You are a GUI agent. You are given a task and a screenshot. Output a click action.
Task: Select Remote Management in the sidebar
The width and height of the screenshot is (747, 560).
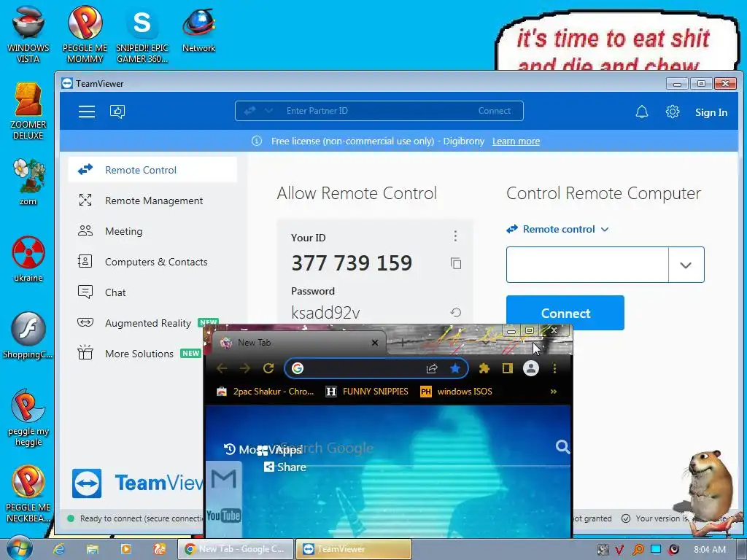pos(152,201)
